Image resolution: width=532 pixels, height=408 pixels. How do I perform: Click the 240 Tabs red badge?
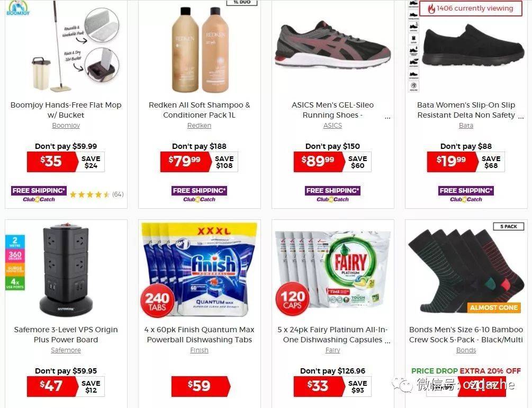[157, 300]
